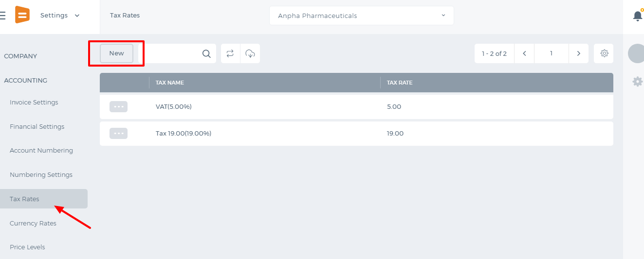
Task: Go to the next page arrow
Action: 578,53
